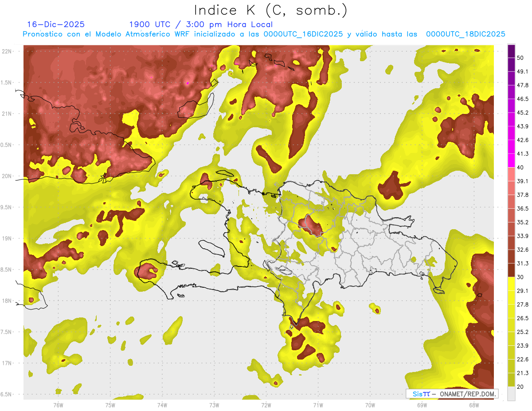The width and height of the screenshot is (532, 411).
Task: Click the colorbar value "46.5"
Action: click(x=522, y=99)
